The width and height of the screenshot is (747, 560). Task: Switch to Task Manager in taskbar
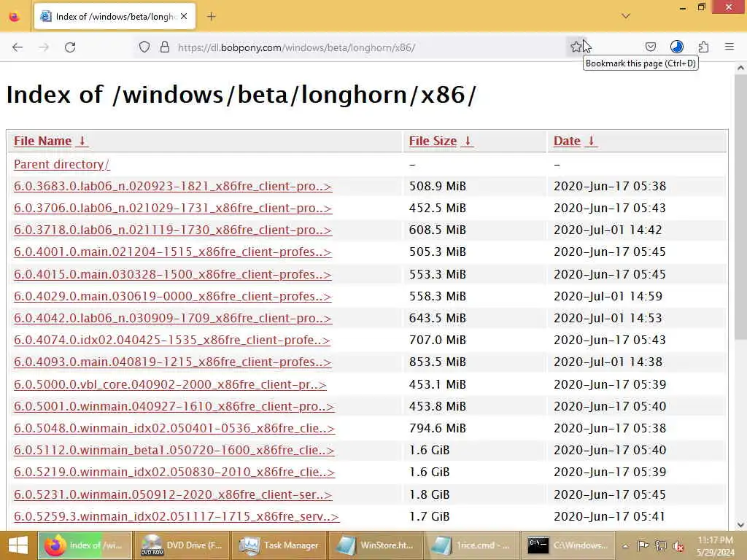[279, 545]
